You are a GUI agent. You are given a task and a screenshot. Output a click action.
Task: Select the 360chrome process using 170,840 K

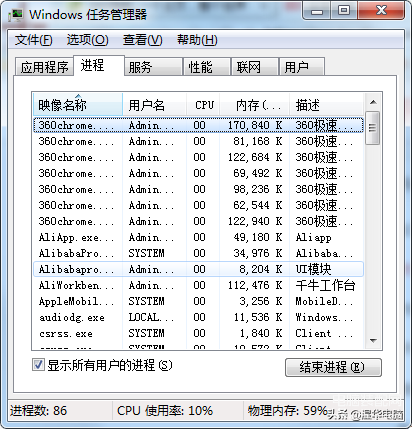[198, 125]
